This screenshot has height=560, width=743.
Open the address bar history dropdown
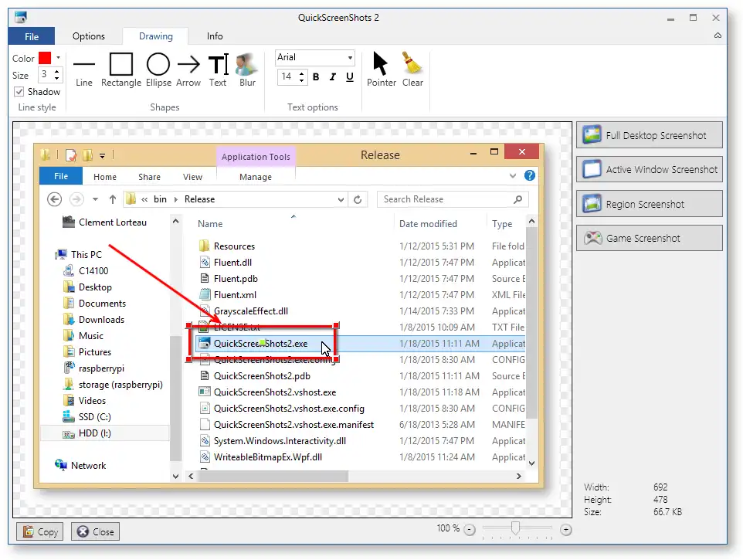point(341,199)
